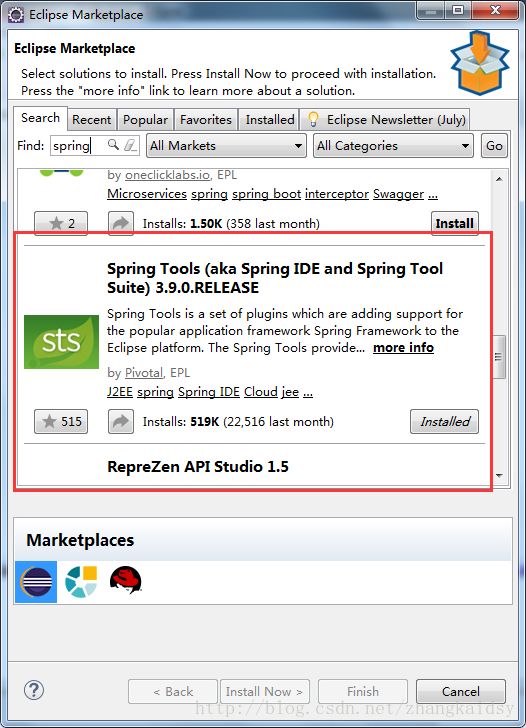This screenshot has width=526, height=728.
Task: Switch to the Favorites tab
Action: (206, 120)
